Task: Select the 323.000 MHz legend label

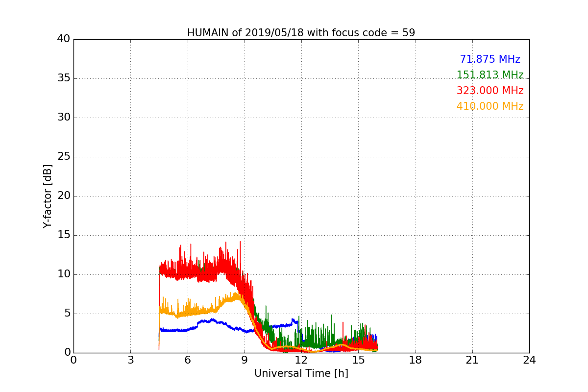Action: click(490, 91)
